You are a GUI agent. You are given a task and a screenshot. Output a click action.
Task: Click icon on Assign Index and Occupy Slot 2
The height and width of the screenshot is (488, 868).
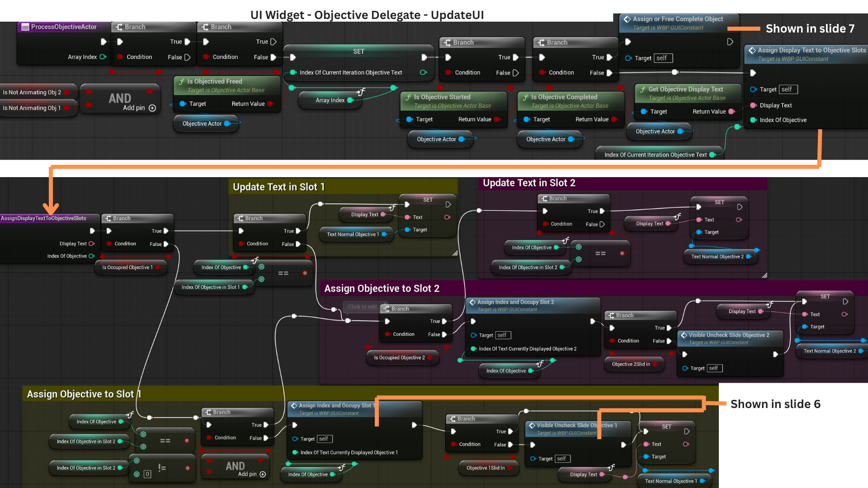472,302
